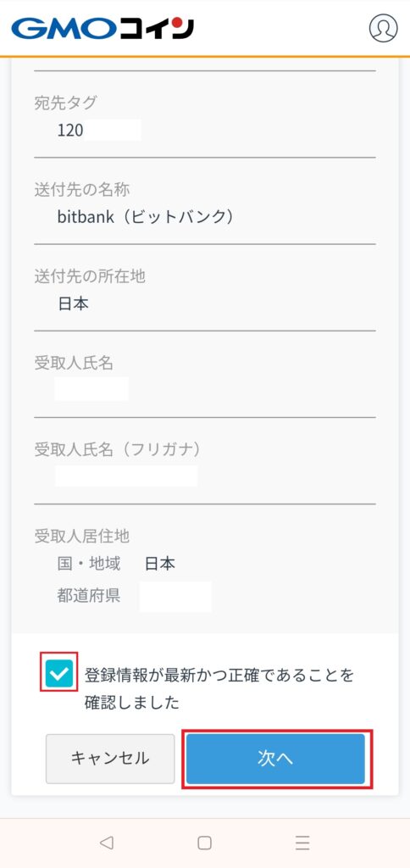Click the 受取人居住地 section label
Image resolution: width=410 pixels, height=868 pixels.
pyautogui.click(x=82, y=536)
